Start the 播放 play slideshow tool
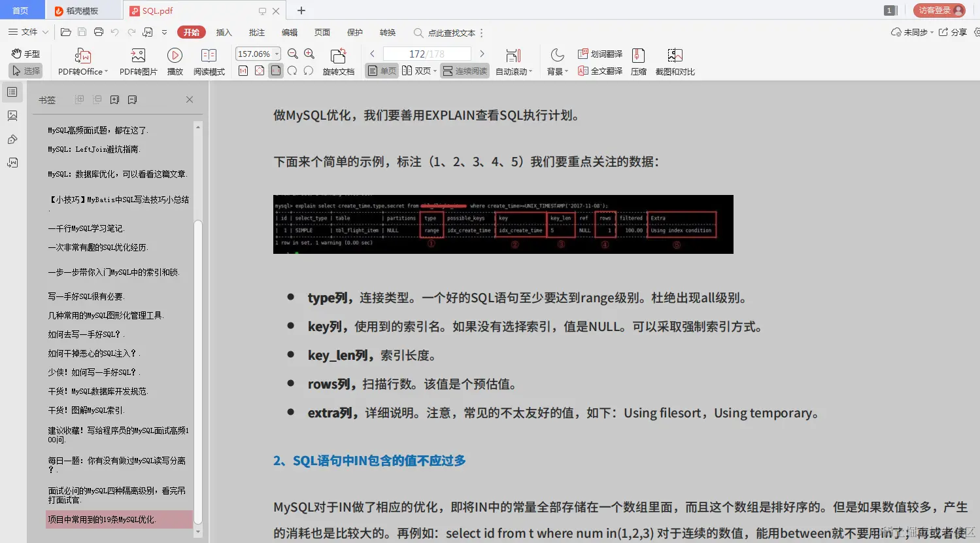The width and height of the screenshot is (980, 543). click(x=175, y=60)
